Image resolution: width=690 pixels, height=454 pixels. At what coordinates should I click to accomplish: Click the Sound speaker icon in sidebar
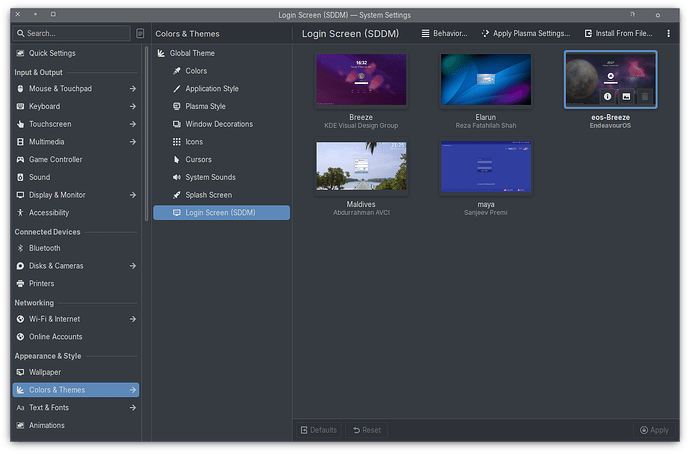20,177
